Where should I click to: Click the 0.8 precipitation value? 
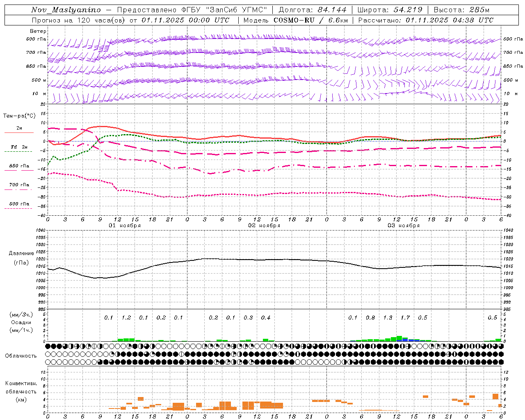click(x=370, y=317)
